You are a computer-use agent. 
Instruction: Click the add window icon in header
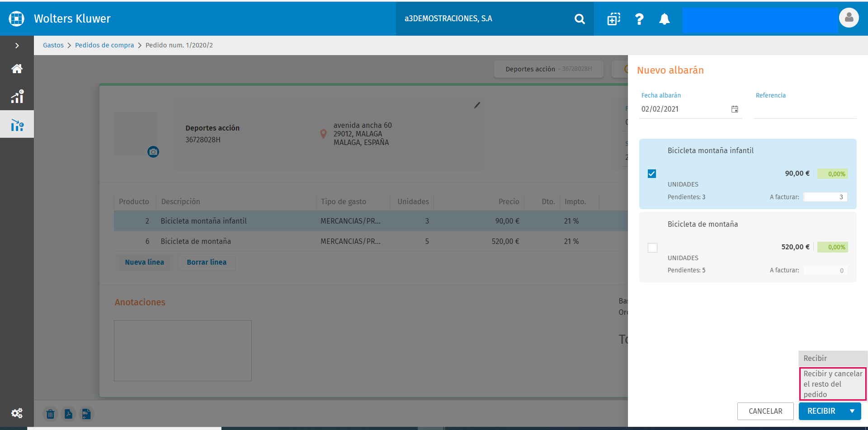click(x=613, y=19)
